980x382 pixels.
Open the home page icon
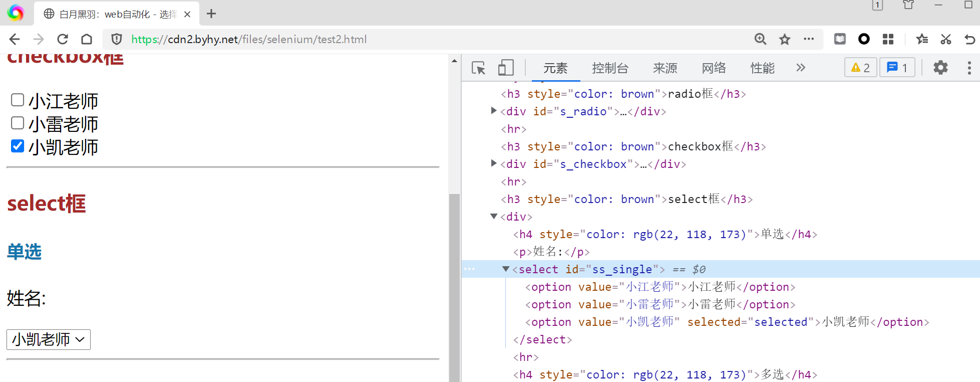tap(87, 39)
